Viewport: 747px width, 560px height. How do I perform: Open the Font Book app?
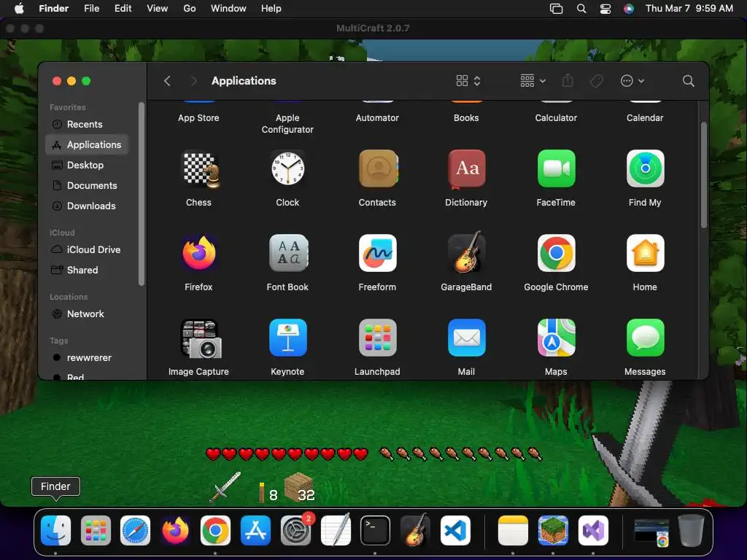coord(287,253)
